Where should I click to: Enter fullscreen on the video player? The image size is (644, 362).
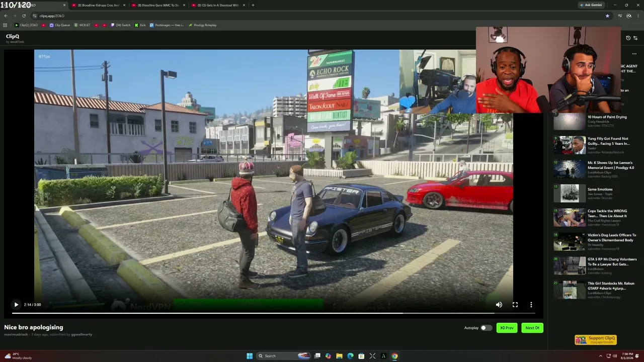(515, 305)
